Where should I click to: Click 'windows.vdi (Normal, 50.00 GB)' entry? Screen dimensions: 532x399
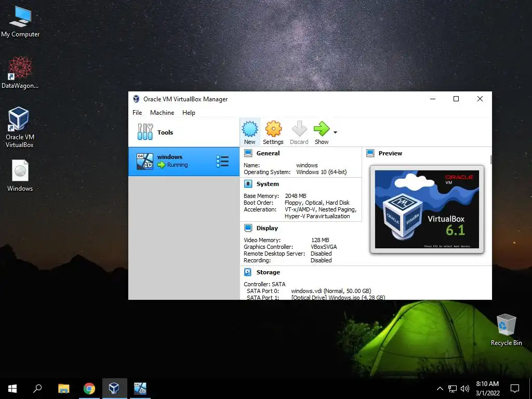331,291
